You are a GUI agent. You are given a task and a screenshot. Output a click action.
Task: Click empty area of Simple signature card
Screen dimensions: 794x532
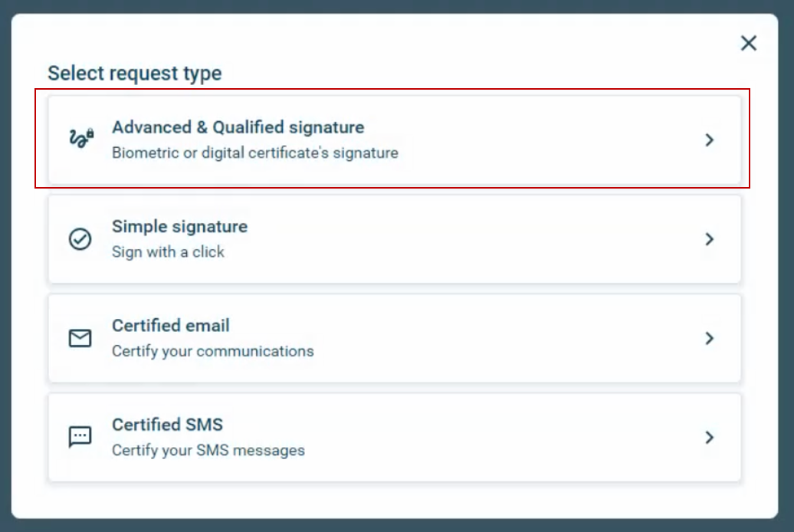(x=498, y=239)
